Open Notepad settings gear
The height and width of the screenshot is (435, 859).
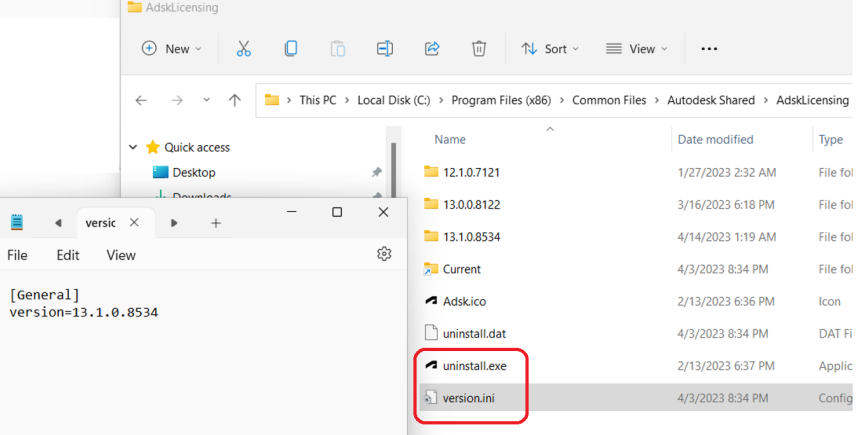click(x=384, y=254)
